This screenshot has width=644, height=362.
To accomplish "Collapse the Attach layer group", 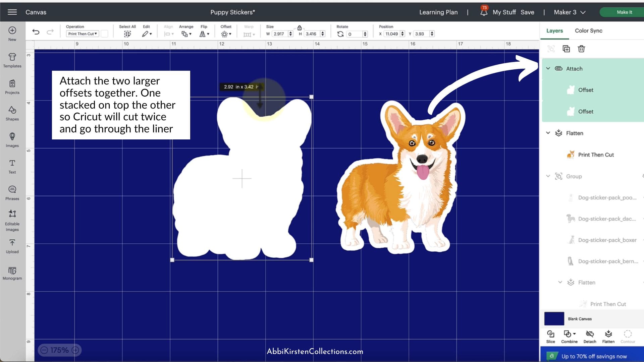I will click(548, 68).
